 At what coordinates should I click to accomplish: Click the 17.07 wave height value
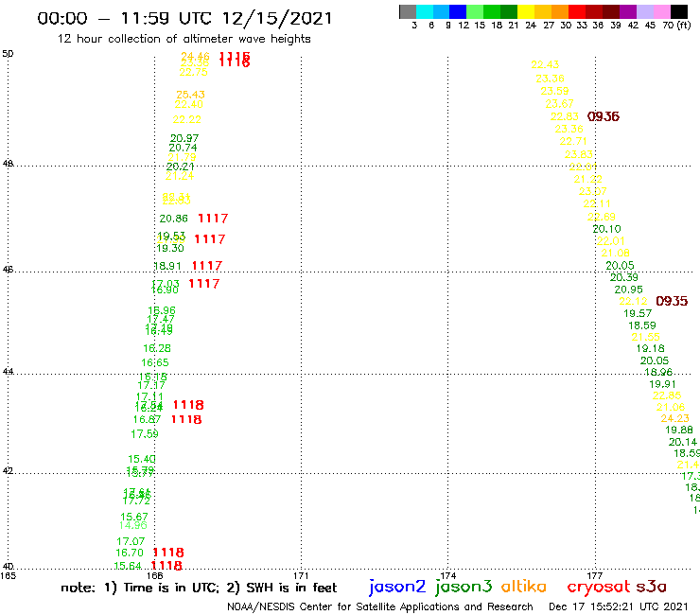coord(131,542)
